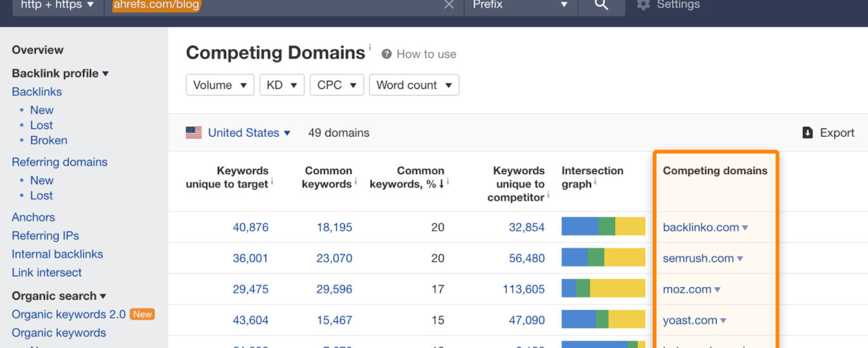Click the Export download icon
This screenshot has height=348, width=868.
click(807, 133)
